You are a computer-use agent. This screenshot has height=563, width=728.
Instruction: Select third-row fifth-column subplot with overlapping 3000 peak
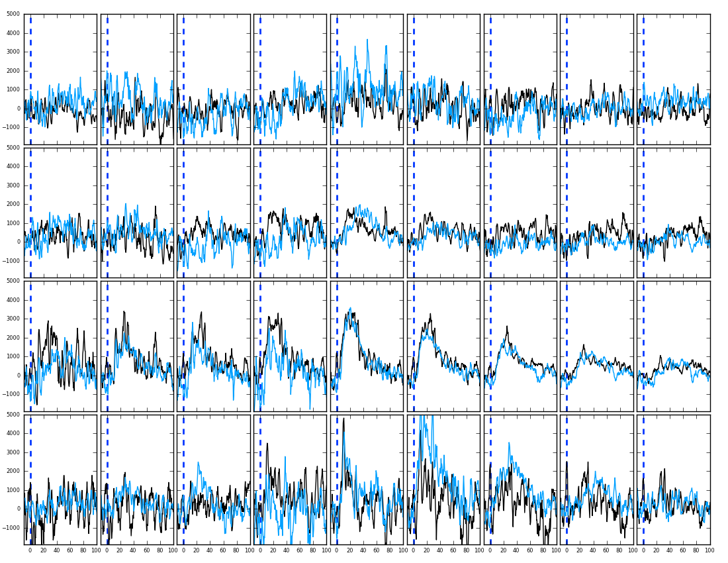pos(367,346)
